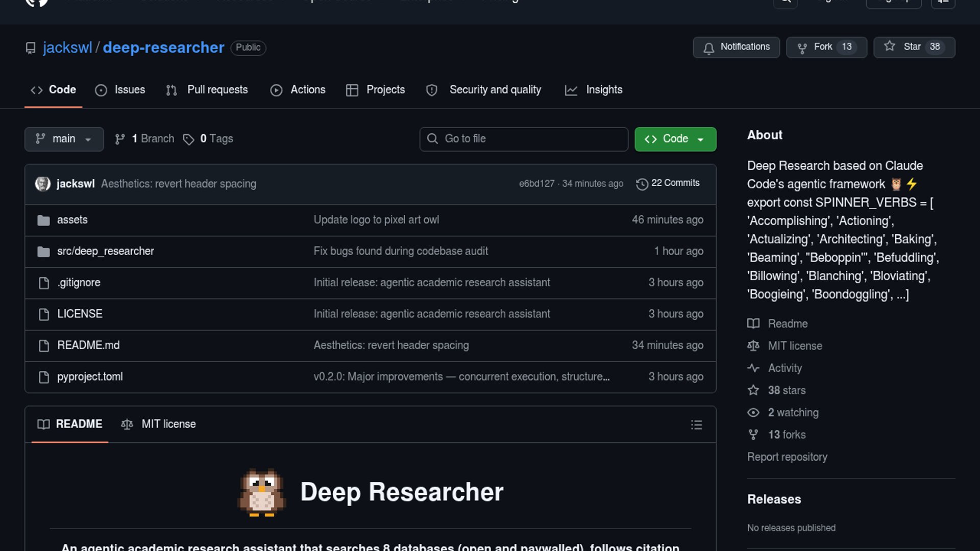Open the main branch dropdown
This screenshot has width=980, height=551.
click(64, 139)
